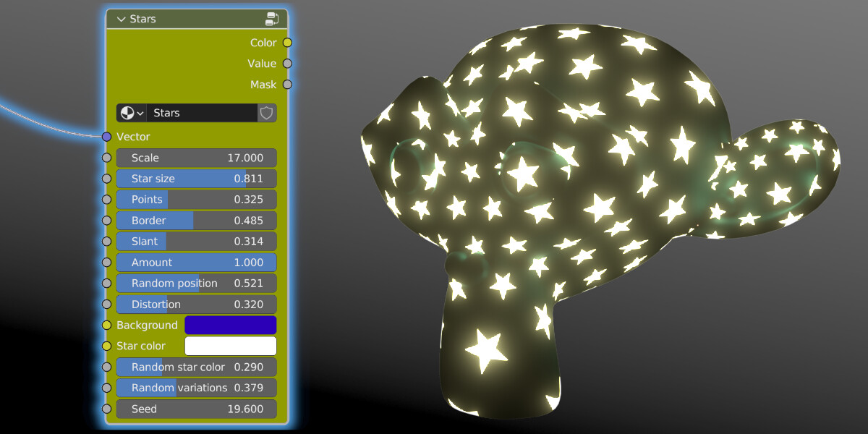Click the Random variations input socket
The image size is (868, 434).
[107, 388]
